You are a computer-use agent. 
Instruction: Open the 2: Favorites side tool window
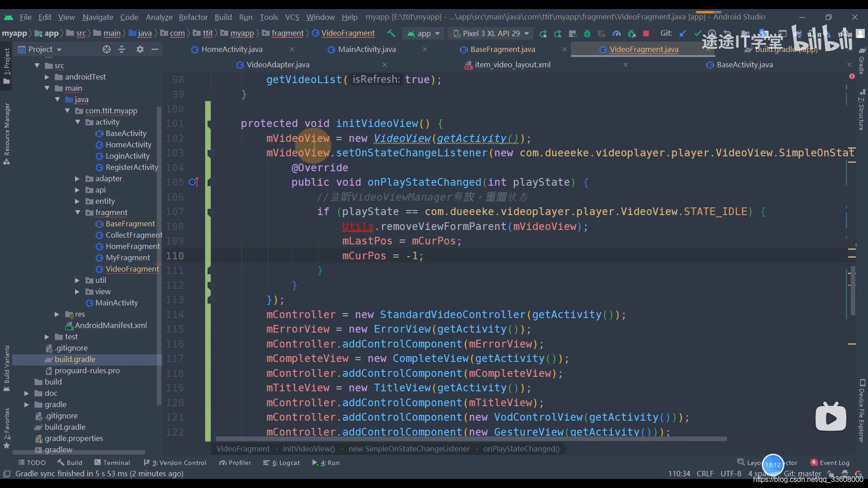click(7, 428)
